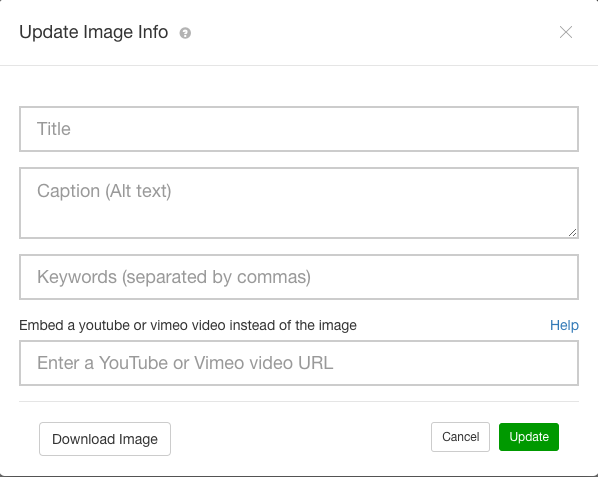
Task: Set focus on comma-separated keywords box
Action: pos(299,277)
